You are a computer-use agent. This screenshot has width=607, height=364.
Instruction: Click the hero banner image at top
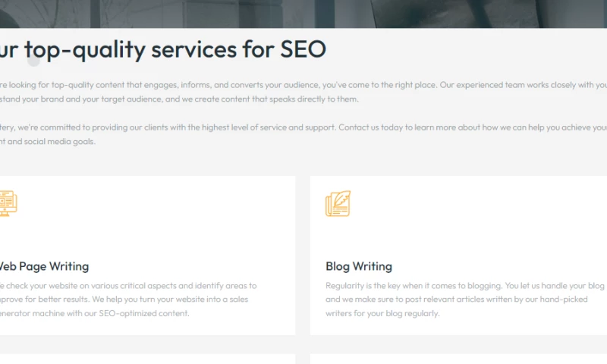303,14
